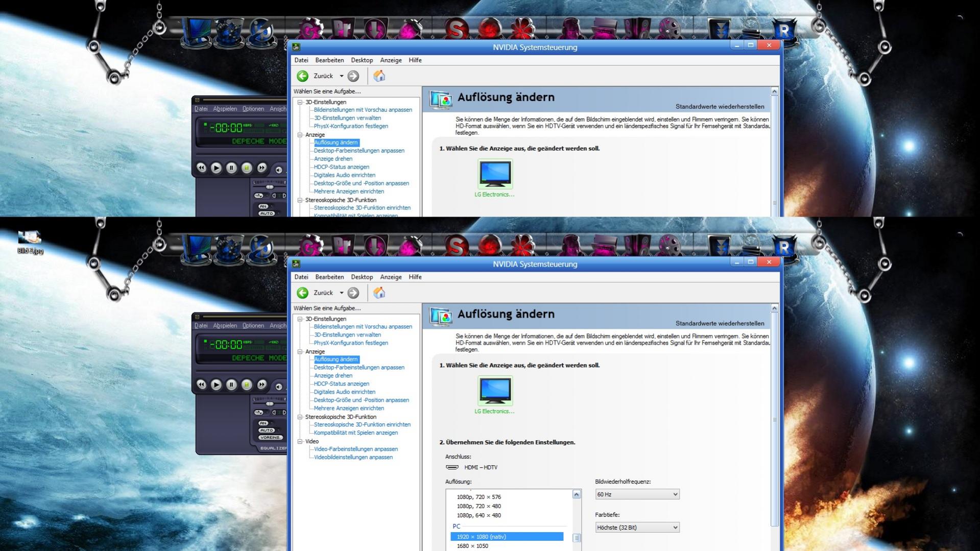Image resolution: width=980 pixels, height=551 pixels.
Task: Click the Pr dock icon in the upper dock
Action: point(343,29)
